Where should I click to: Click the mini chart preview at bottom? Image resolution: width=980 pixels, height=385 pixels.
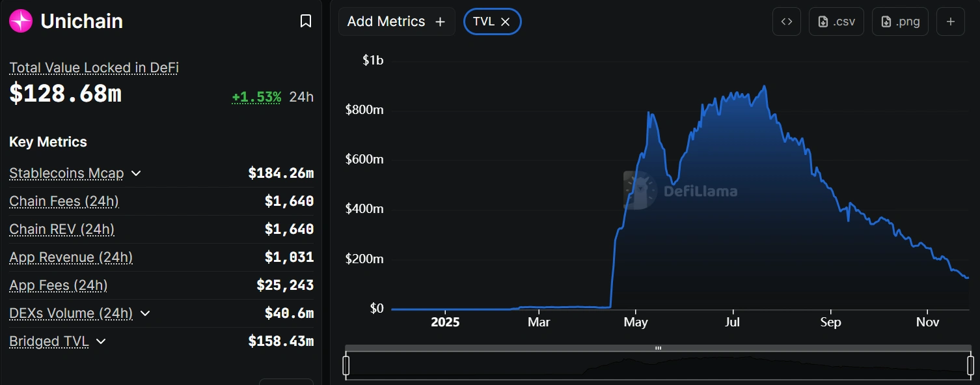tap(657, 364)
